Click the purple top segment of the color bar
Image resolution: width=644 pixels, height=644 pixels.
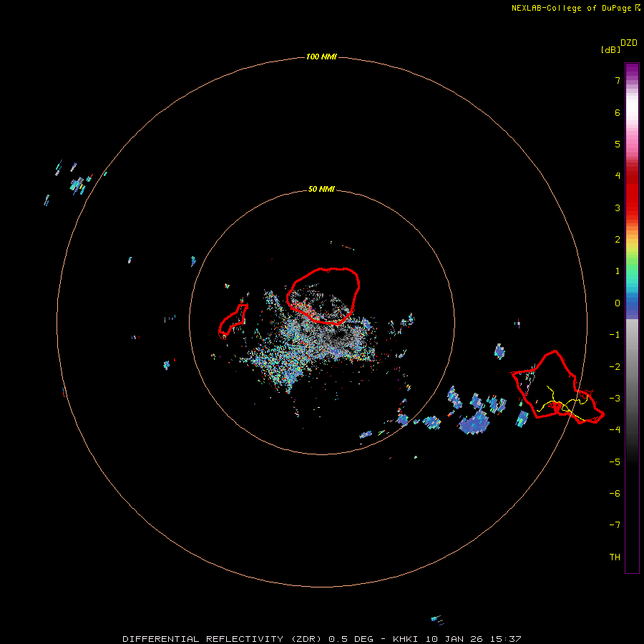tap(632, 71)
